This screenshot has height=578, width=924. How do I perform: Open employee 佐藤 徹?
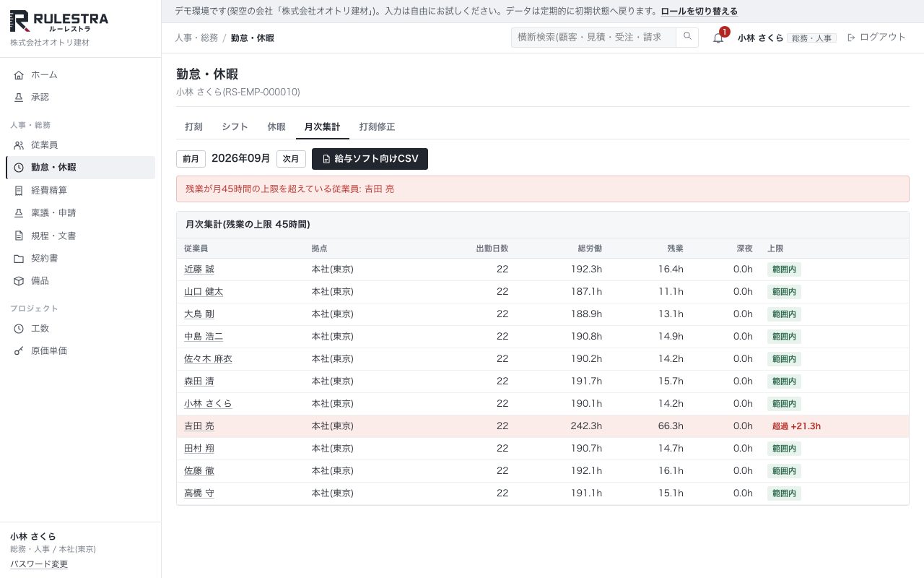(199, 471)
